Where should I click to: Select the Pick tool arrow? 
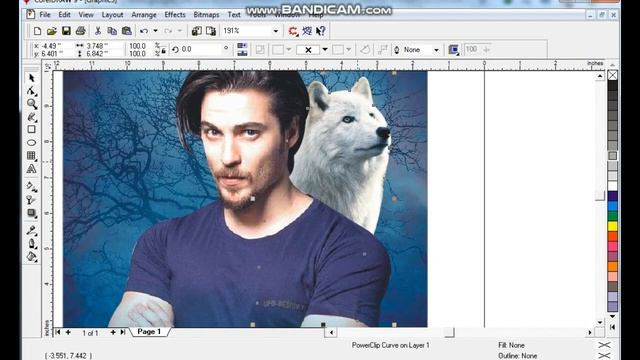[x=31, y=78]
